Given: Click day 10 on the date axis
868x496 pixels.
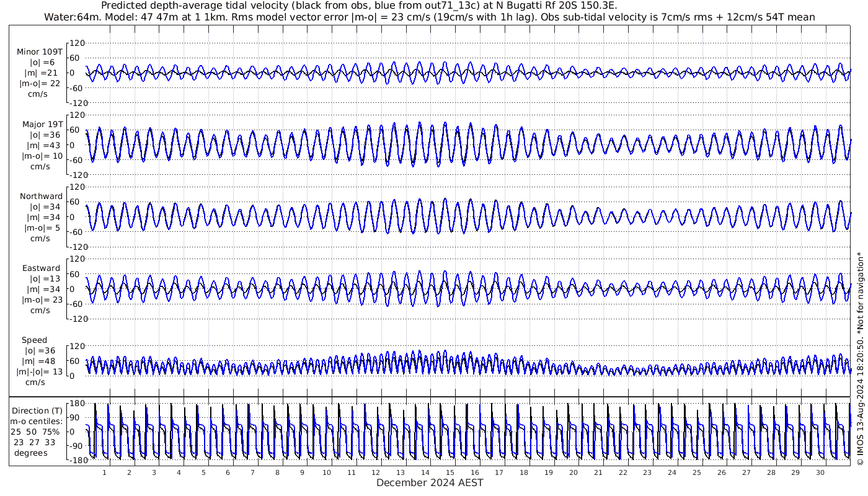Looking at the screenshot, I should coord(326,472).
